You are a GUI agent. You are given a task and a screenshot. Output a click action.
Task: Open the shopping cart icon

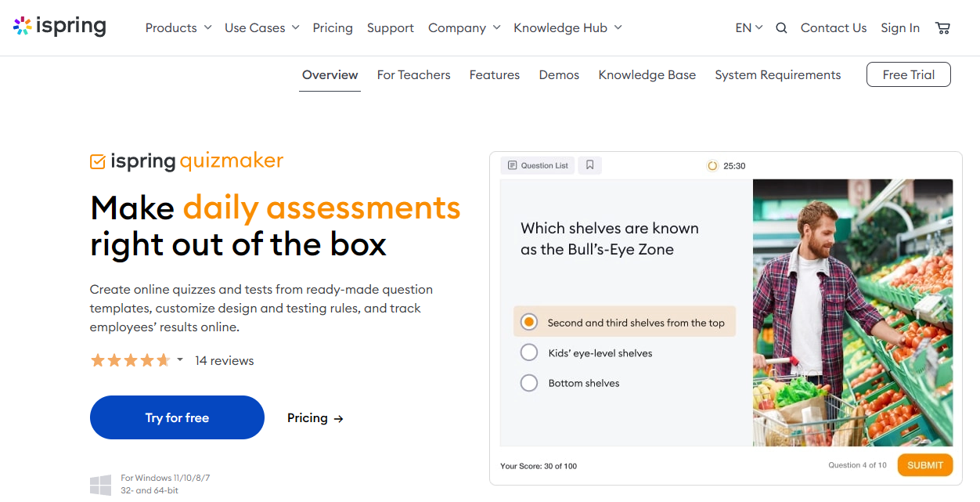(x=942, y=27)
